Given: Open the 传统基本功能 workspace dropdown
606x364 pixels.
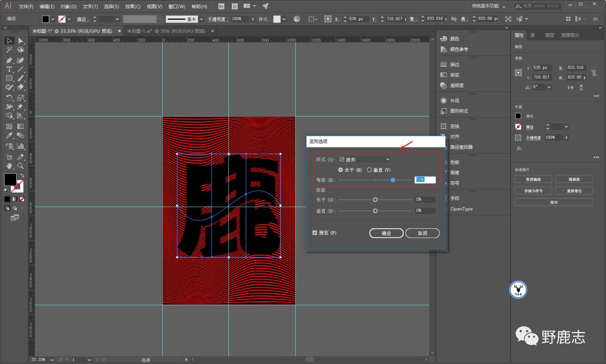Looking at the screenshot, I should click(x=488, y=6).
